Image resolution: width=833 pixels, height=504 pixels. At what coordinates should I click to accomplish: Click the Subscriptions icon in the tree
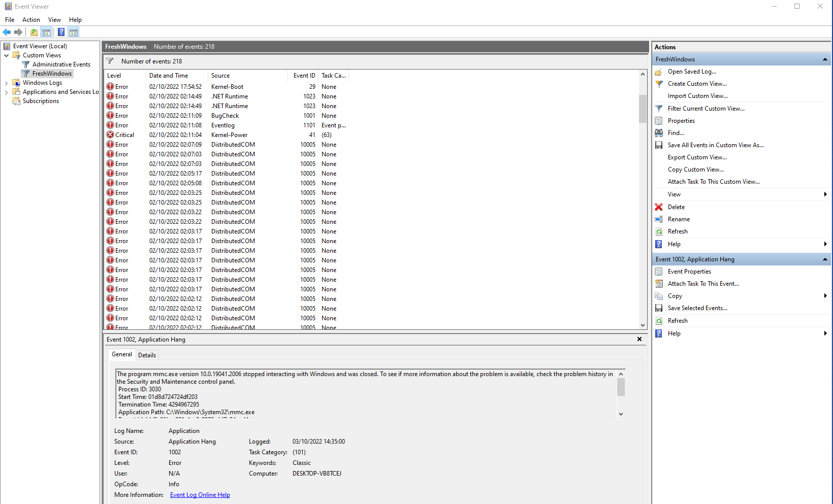16,101
